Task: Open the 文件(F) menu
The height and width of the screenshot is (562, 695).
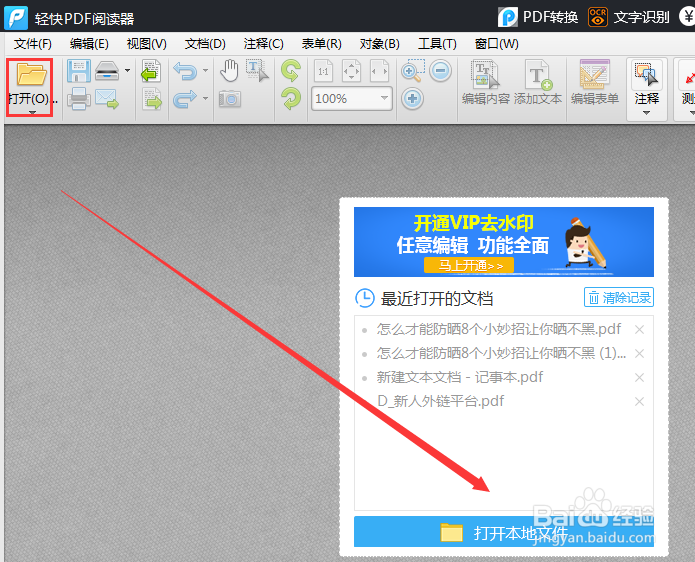Action: 33,44
